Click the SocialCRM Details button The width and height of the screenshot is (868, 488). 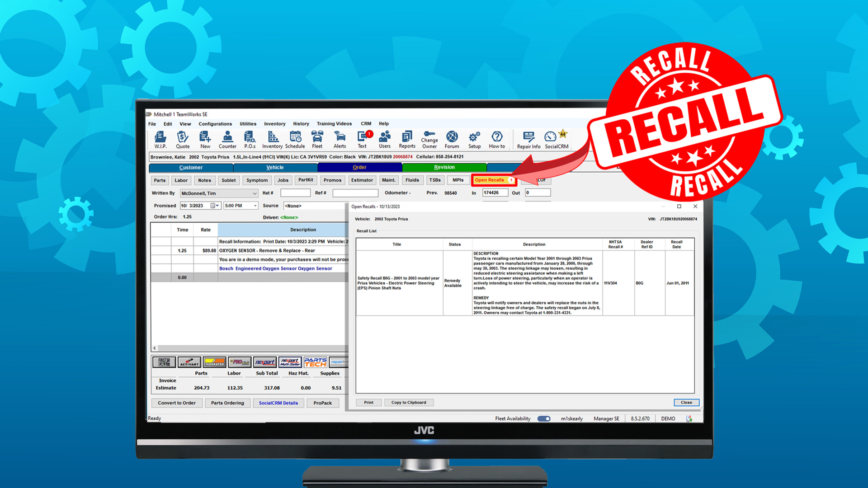[278, 403]
